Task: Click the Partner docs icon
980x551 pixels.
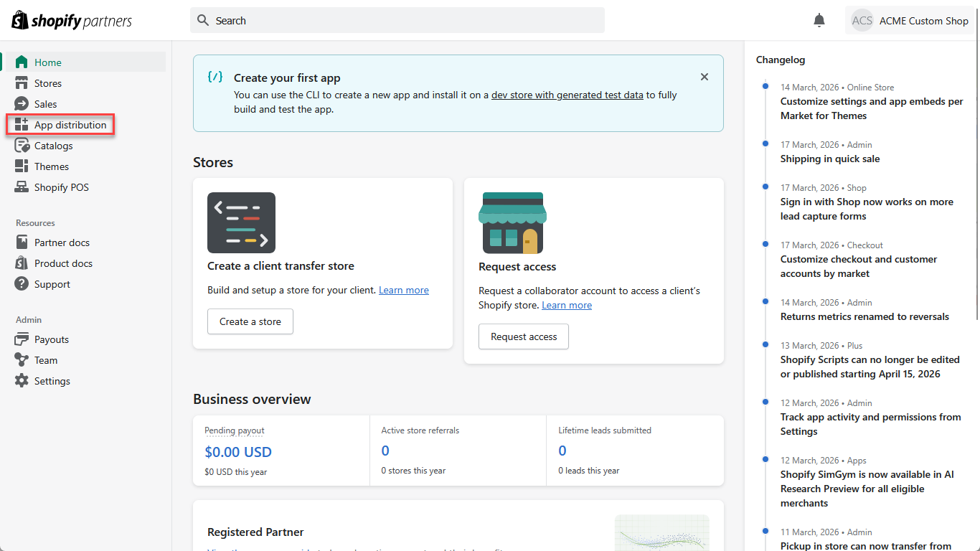Action: 22,242
